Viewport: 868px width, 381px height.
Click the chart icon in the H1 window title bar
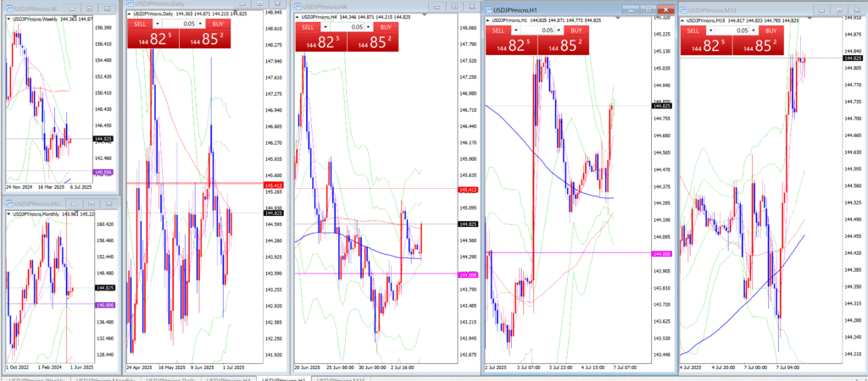tap(488, 9)
